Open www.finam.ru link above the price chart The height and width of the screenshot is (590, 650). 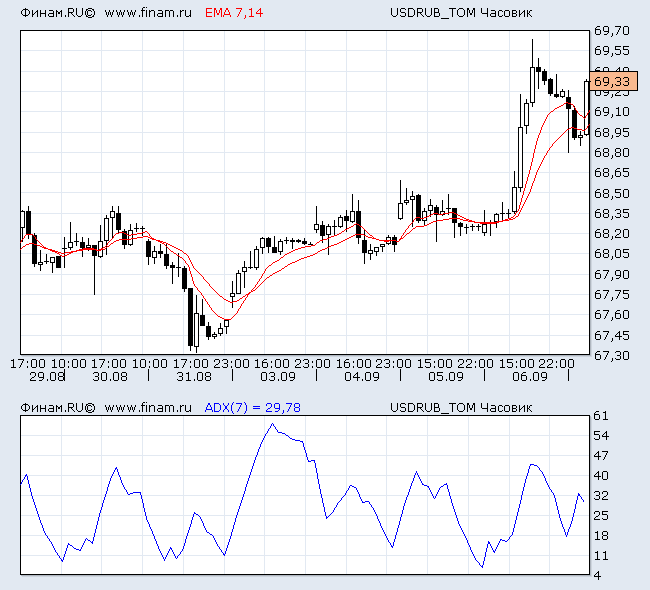147,14
